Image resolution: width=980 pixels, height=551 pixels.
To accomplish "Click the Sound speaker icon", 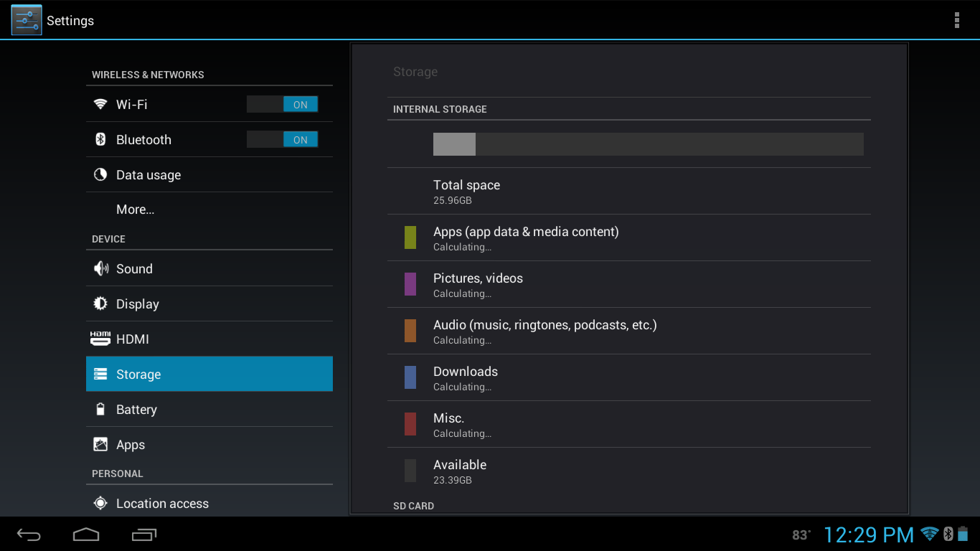I will click(x=101, y=268).
